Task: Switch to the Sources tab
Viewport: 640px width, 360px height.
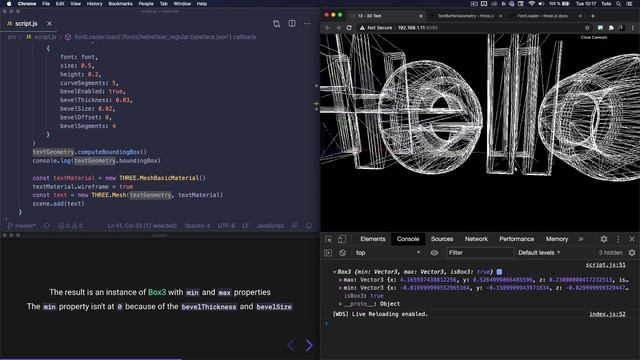Action: pyautogui.click(x=442, y=239)
